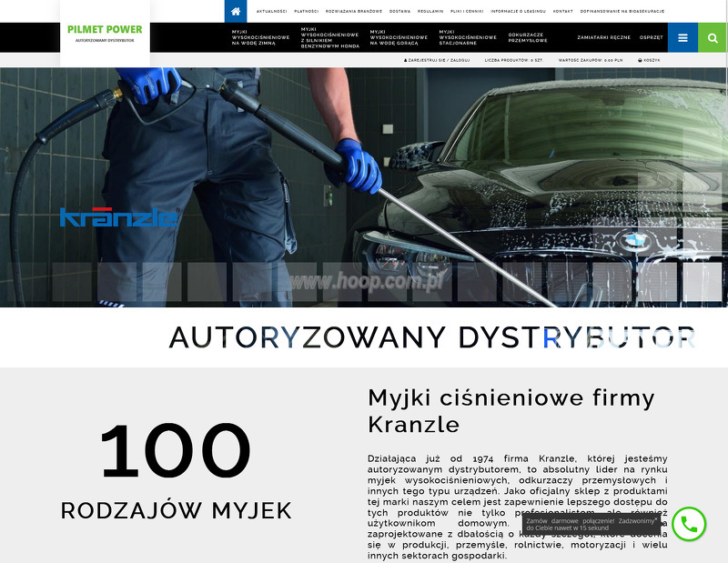Close the free callback tooltip

pos(655,519)
